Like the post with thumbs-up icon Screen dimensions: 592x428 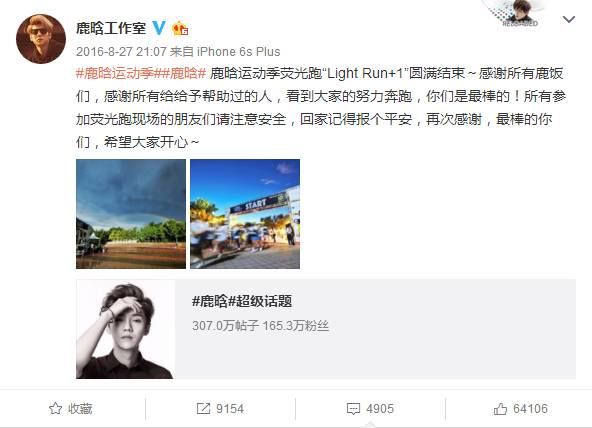[x=500, y=409]
